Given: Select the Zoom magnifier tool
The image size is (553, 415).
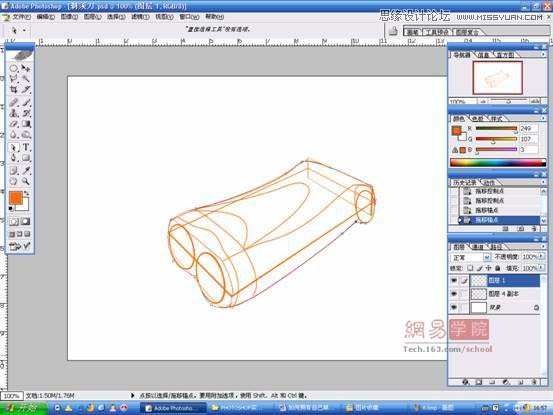Looking at the screenshot, I should (x=26, y=181).
